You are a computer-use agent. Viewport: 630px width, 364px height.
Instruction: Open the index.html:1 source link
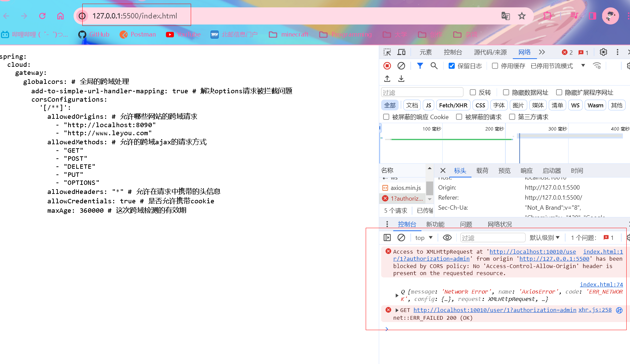click(603, 252)
